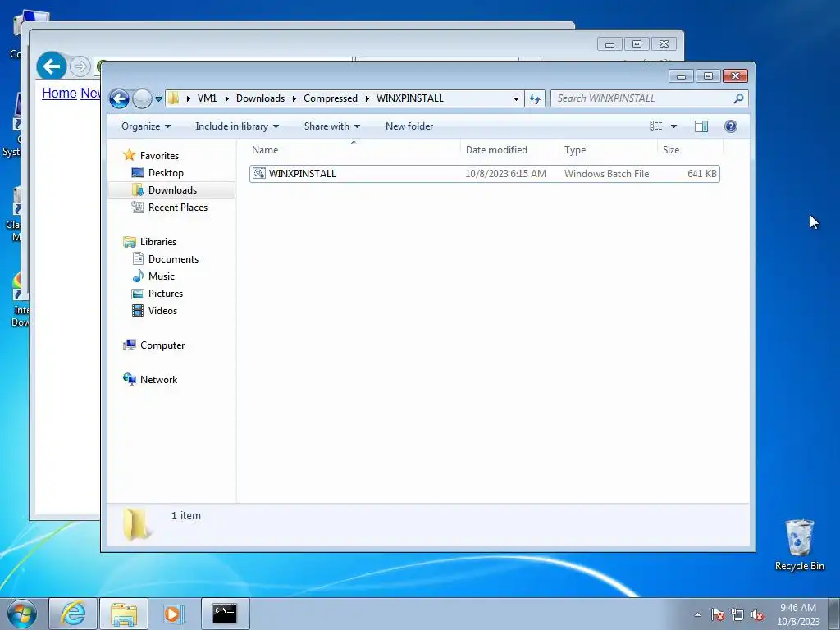
Task: Launch Internet Explorer from taskbar
Action: pos(73,614)
